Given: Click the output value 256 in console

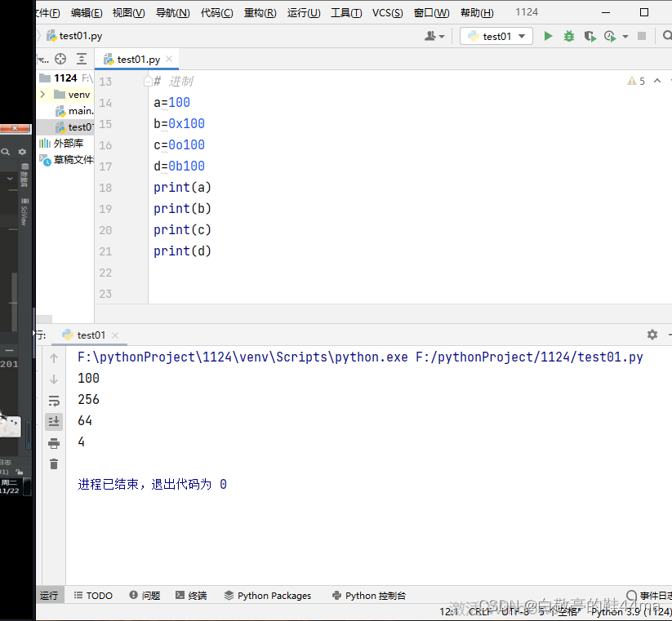Looking at the screenshot, I should coord(89,400).
